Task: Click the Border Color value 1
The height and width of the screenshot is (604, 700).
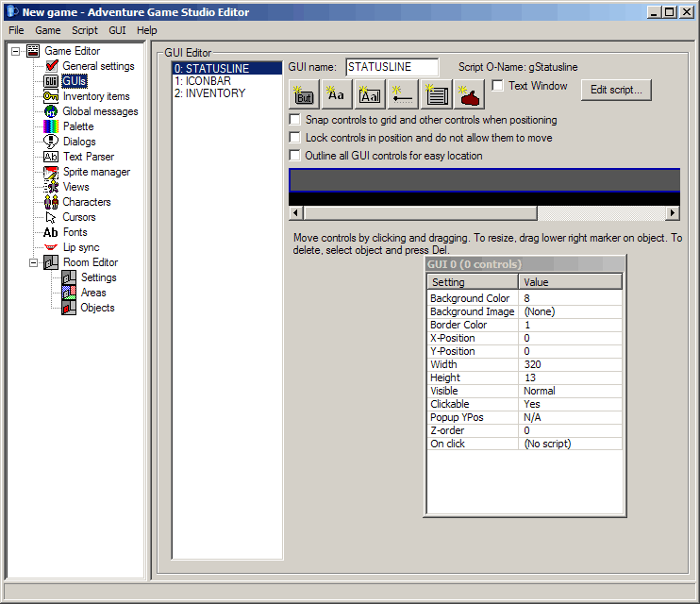Action: pyautogui.click(x=571, y=325)
